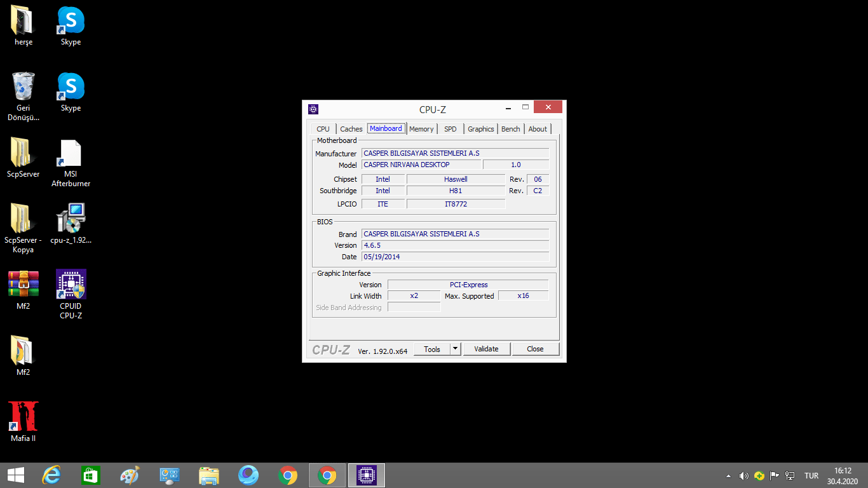Click the Max. Supported x16 value
Image resolution: width=868 pixels, height=488 pixels.
[523, 296]
